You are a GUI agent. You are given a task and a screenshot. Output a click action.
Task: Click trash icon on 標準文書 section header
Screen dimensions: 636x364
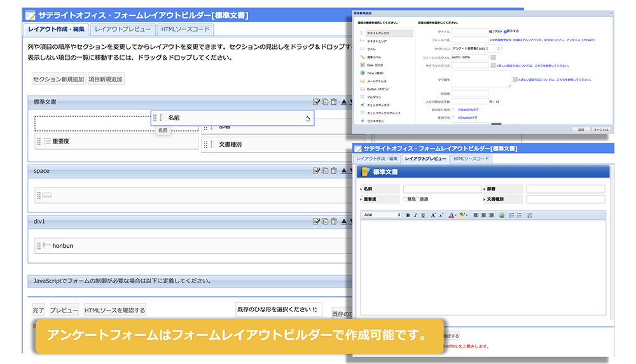334,102
